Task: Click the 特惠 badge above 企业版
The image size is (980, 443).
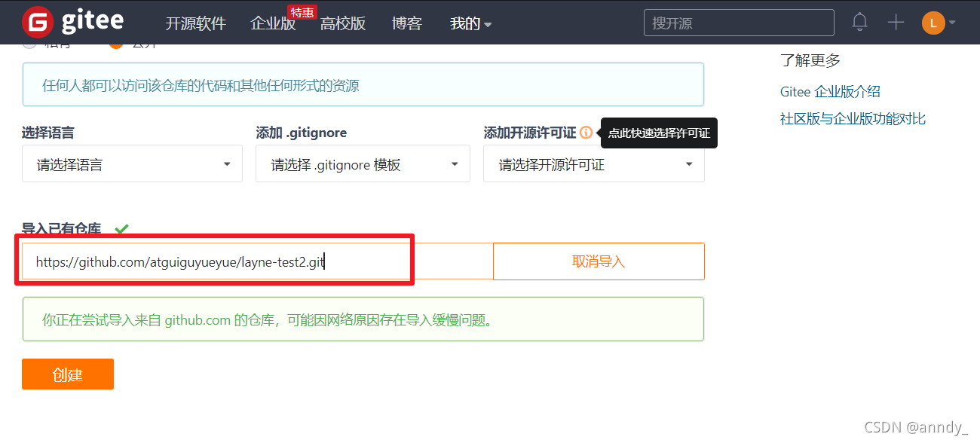Action: pyautogui.click(x=302, y=12)
